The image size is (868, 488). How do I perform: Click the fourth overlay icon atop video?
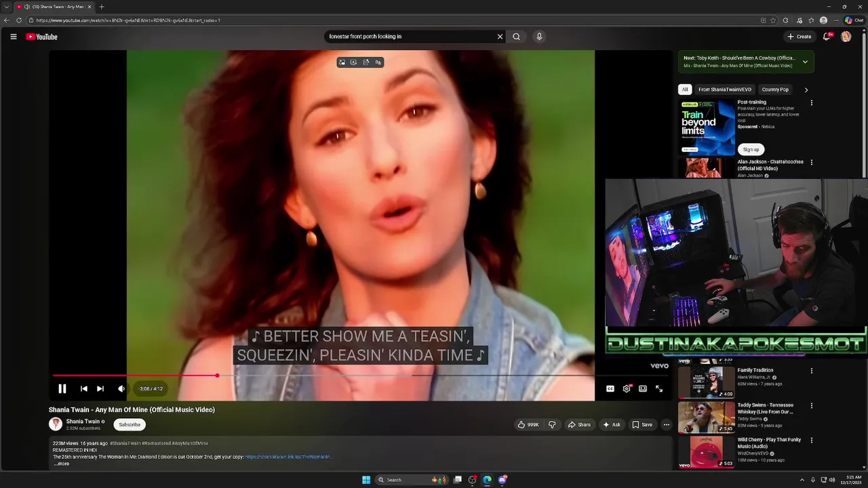[x=378, y=62]
